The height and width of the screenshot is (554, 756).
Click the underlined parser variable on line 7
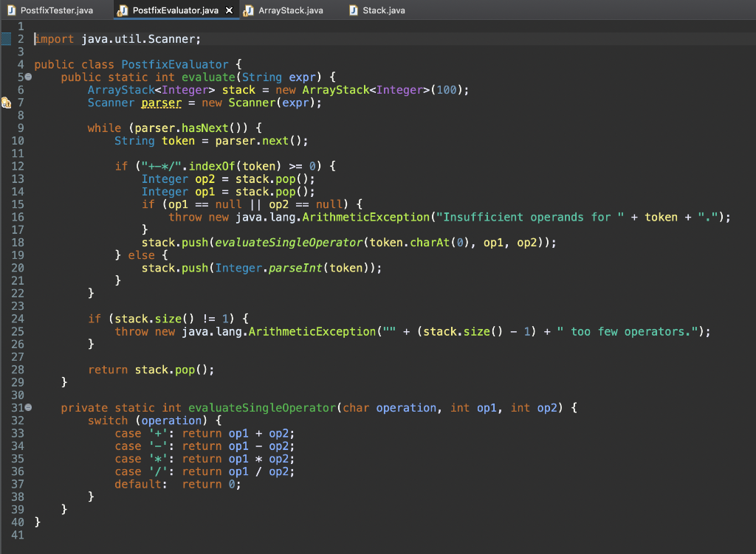click(x=160, y=102)
